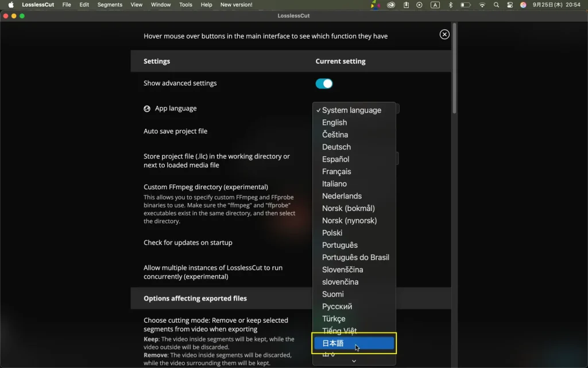588x368 pixels.
Task: Open the Segments menu
Action: (x=110, y=5)
